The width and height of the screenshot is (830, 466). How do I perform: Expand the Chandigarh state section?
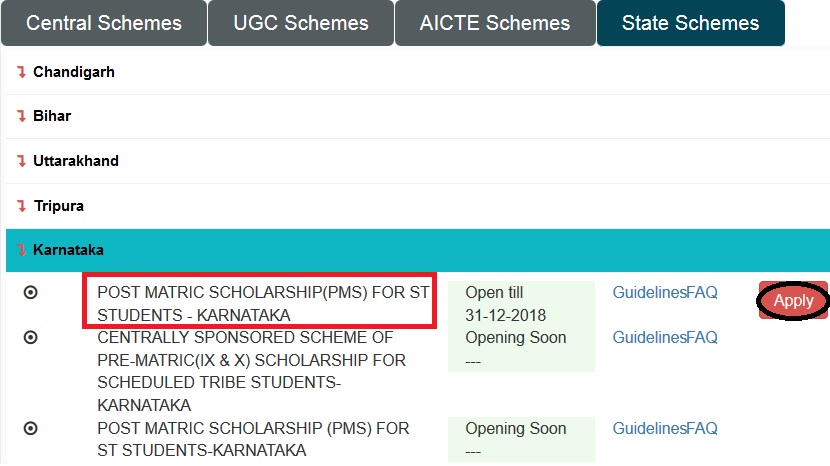(74, 72)
